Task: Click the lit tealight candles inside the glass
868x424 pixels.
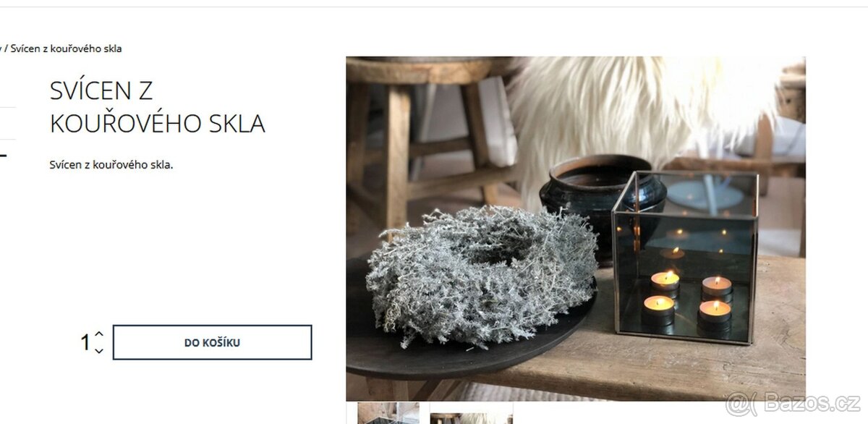Action: click(687, 297)
